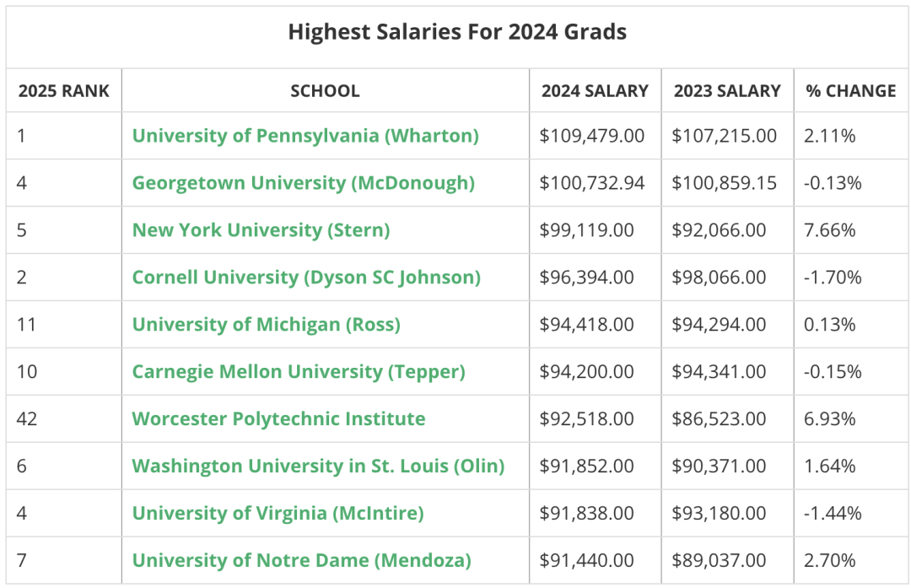The image size is (911, 588).
Task: Open University of Notre Dame (Mendoza) link
Action: pos(301,561)
